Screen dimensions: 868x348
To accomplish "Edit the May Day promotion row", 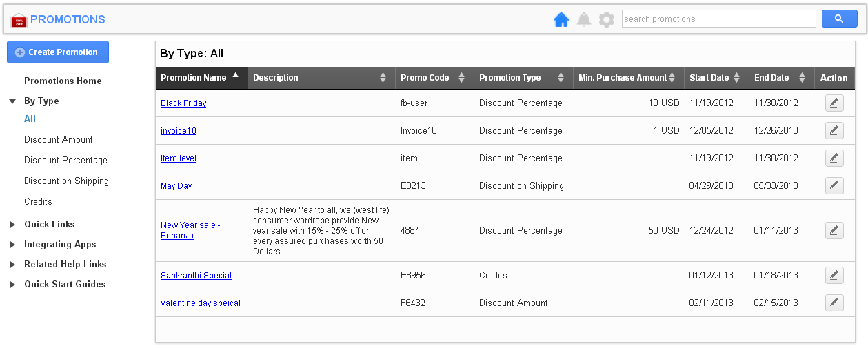I will pos(834,186).
